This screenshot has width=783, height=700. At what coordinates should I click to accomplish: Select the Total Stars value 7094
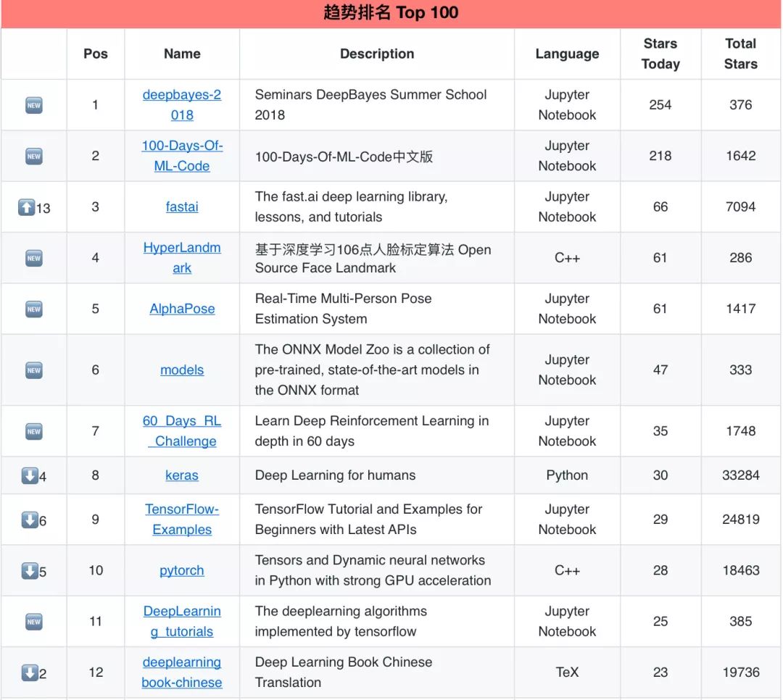740,207
